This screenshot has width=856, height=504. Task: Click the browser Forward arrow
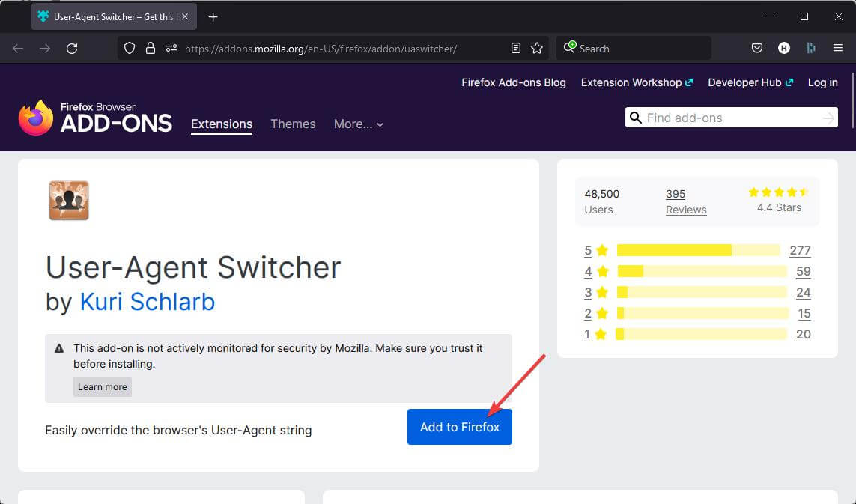[45, 49]
